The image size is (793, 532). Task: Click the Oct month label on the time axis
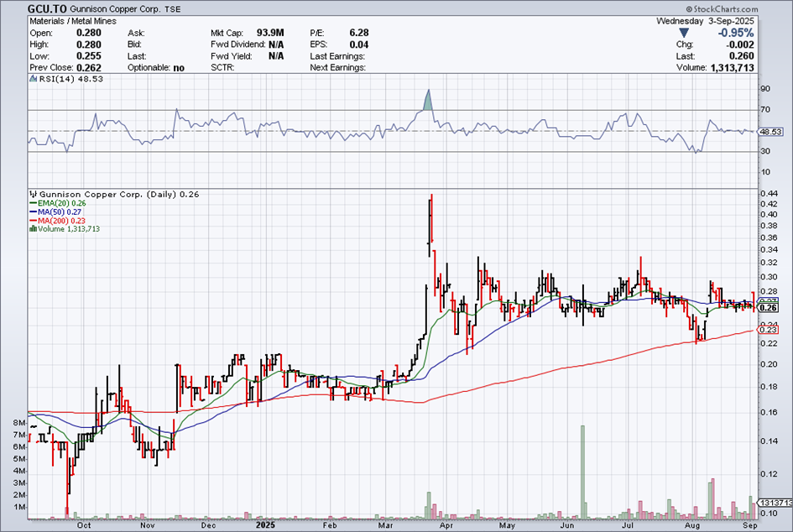click(84, 525)
